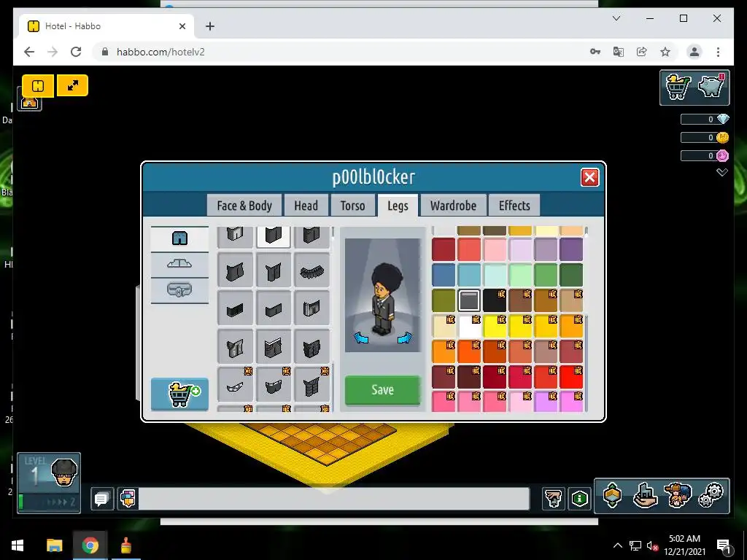Screen dimensions: 747x560
Task: Reload the Habbo page
Action: 76,52
